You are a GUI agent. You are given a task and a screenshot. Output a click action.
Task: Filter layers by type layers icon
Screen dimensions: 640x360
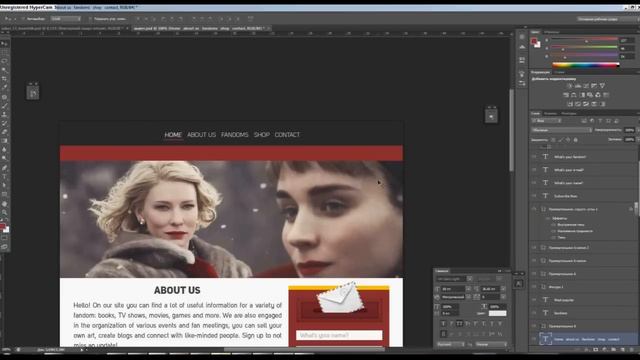tap(600, 121)
